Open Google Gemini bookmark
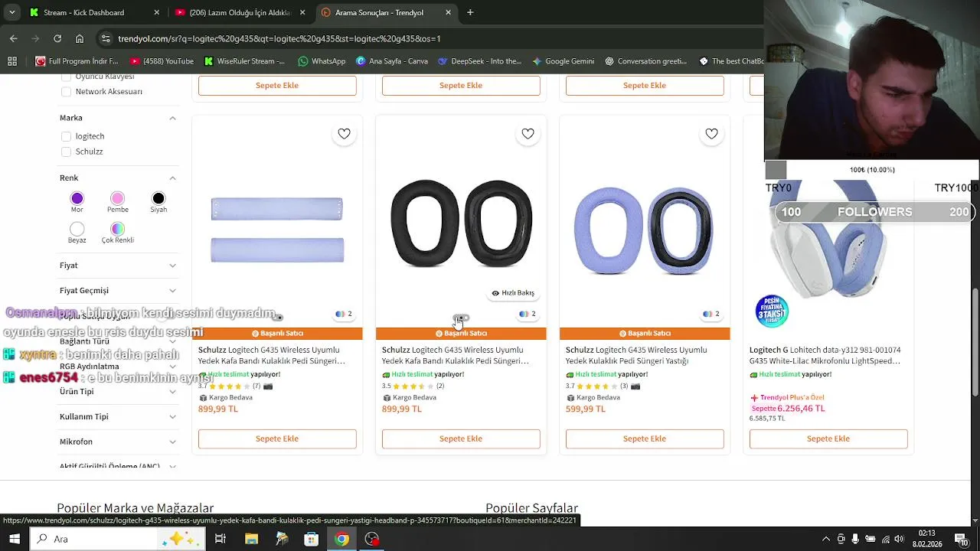Viewport: 980px width, 551px height. pos(563,61)
